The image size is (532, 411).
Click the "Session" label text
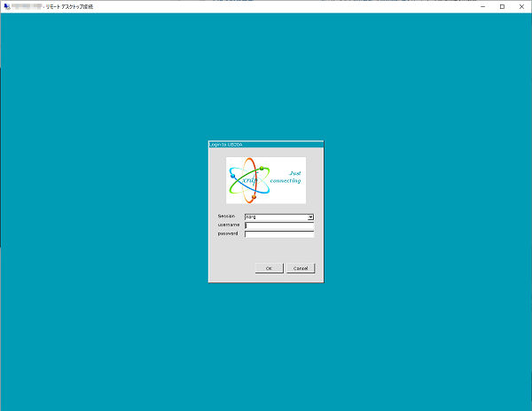(x=226, y=217)
